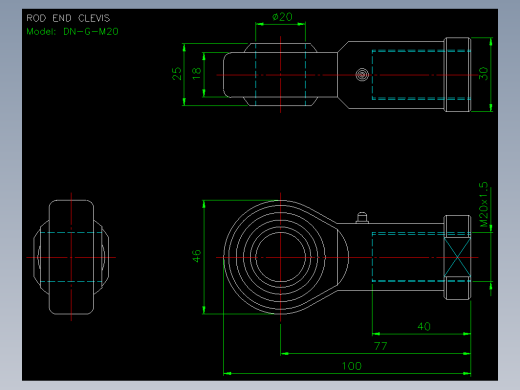Click the grease fitting on front view
520x390 pixels.
[x=362, y=218]
